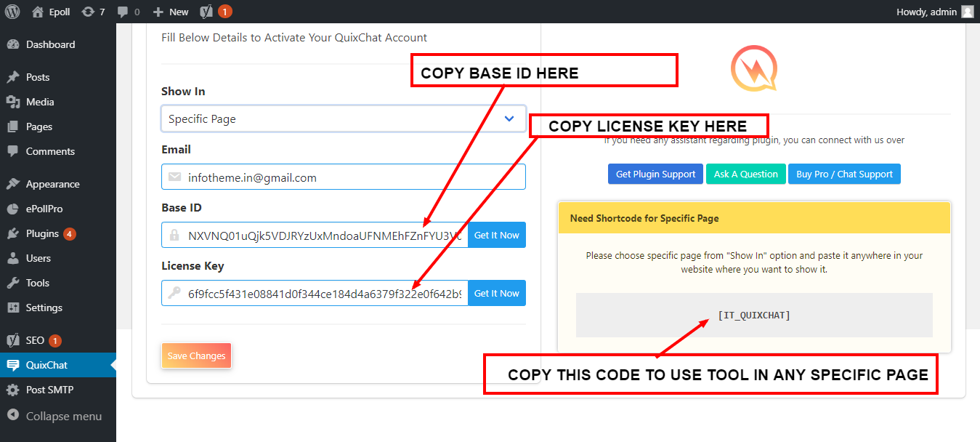Open the ePollPro menu item
The width and height of the screenshot is (980, 442).
tap(58, 209)
